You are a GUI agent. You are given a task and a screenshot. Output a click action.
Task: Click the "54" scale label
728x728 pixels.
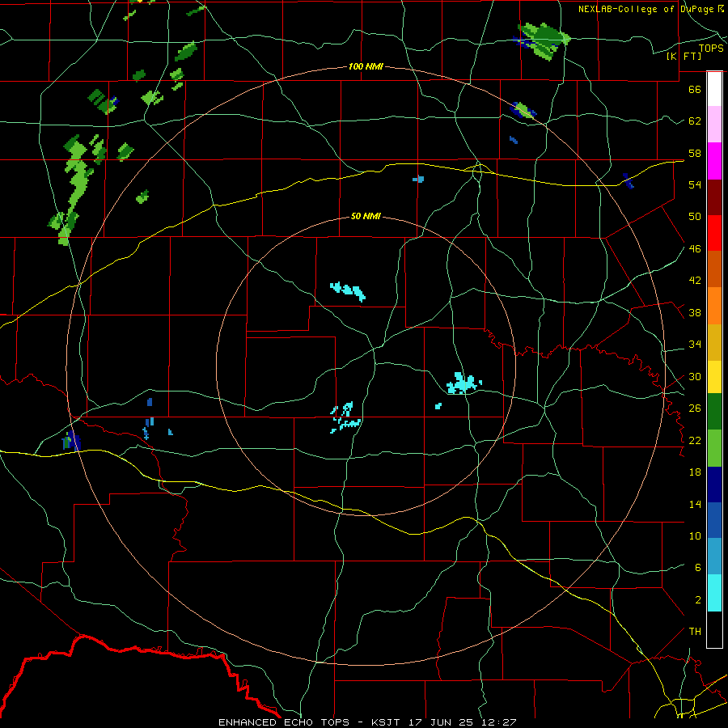tap(695, 184)
